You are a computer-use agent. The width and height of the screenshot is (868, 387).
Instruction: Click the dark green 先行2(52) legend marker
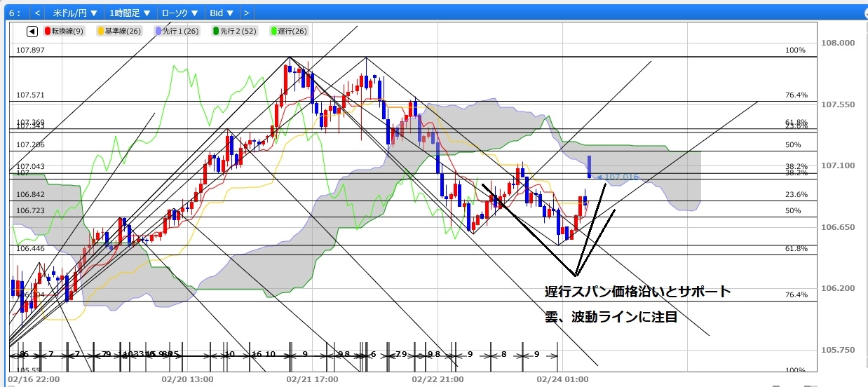coord(215,32)
